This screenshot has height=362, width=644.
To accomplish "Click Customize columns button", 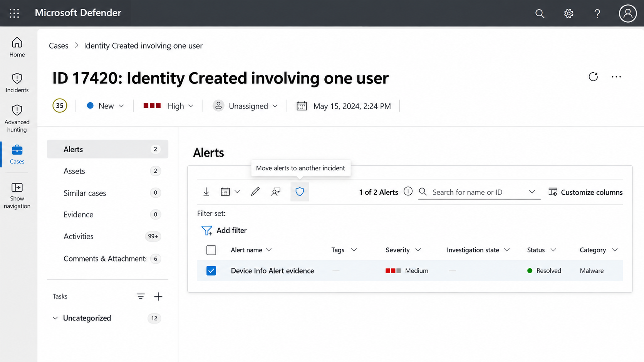I will click(x=585, y=192).
